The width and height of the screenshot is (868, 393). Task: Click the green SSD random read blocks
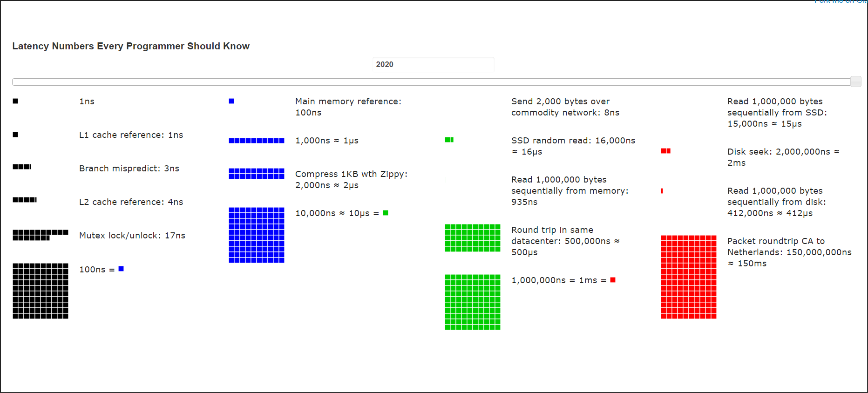click(449, 140)
